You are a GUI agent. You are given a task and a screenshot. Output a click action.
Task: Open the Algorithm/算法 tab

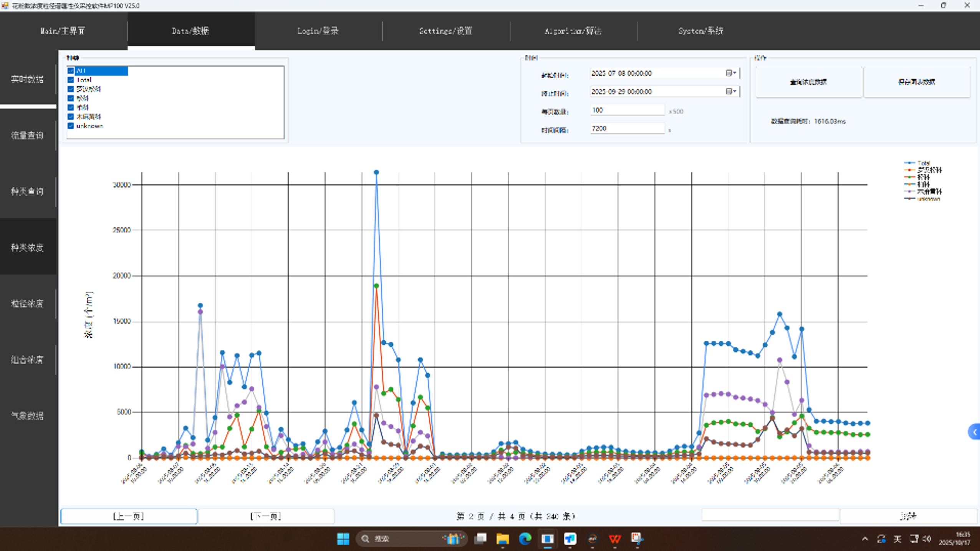click(x=573, y=31)
